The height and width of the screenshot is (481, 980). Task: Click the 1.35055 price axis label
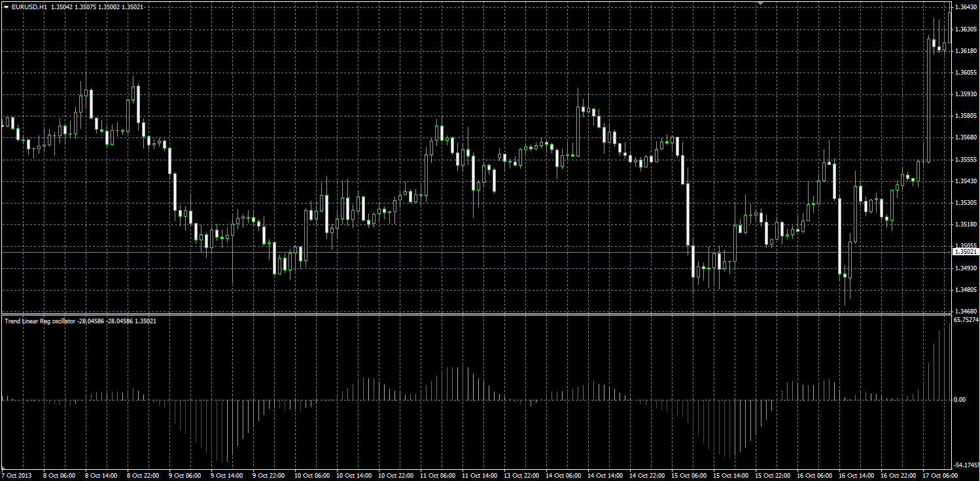click(x=966, y=246)
